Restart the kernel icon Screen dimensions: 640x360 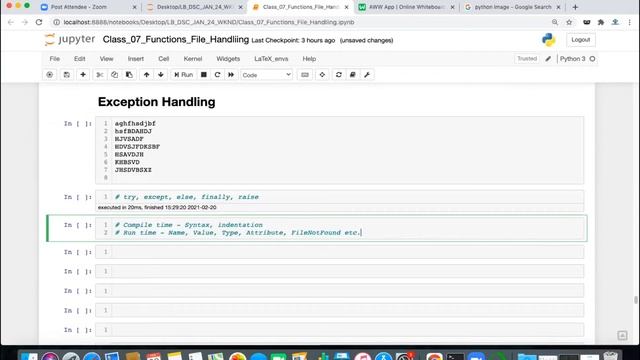pos(217,75)
